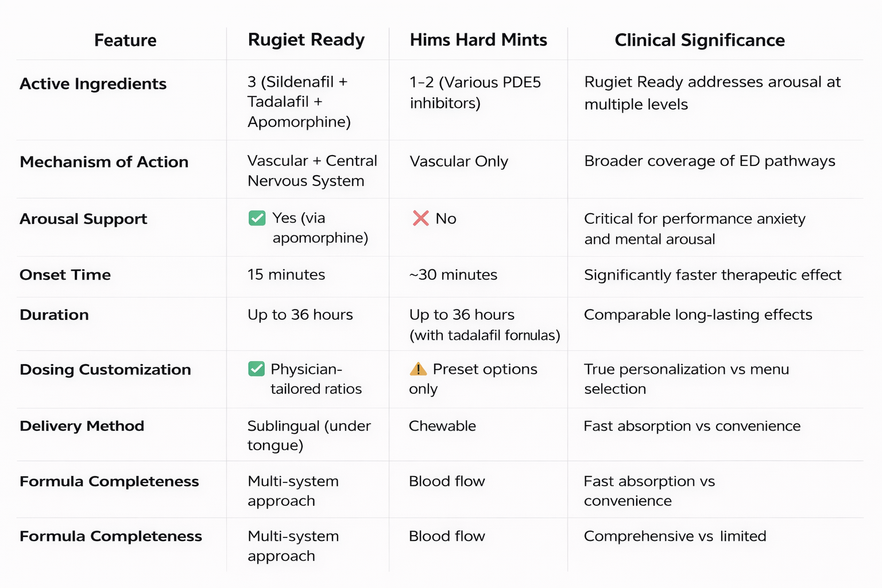The width and height of the screenshot is (882, 588).
Task: Select the "Arousal Support" row label
Action: [x=83, y=219]
